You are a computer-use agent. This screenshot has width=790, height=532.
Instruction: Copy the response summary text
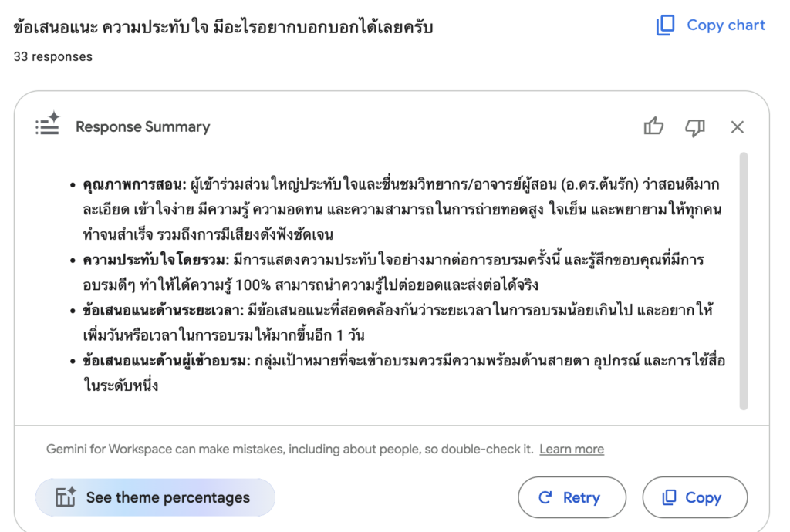tap(694, 497)
